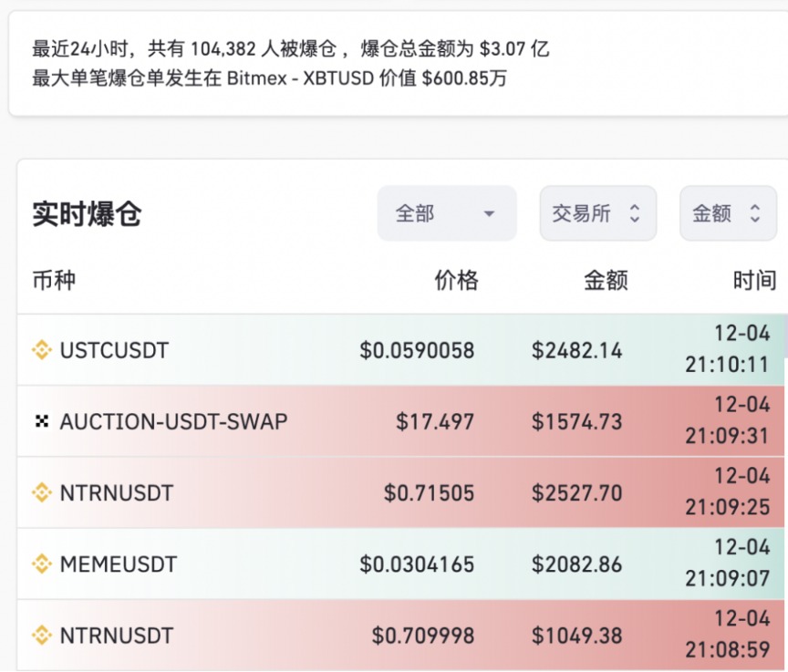This screenshot has width=788, height=672.
Task: Click the 币种 column header
Action: point(54,280)
